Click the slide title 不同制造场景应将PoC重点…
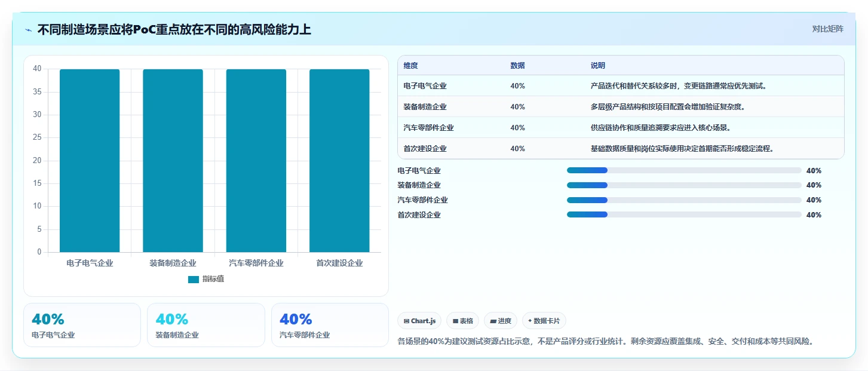Image resolution: width=868 pixels, height=371 pixels. point(174,29)
